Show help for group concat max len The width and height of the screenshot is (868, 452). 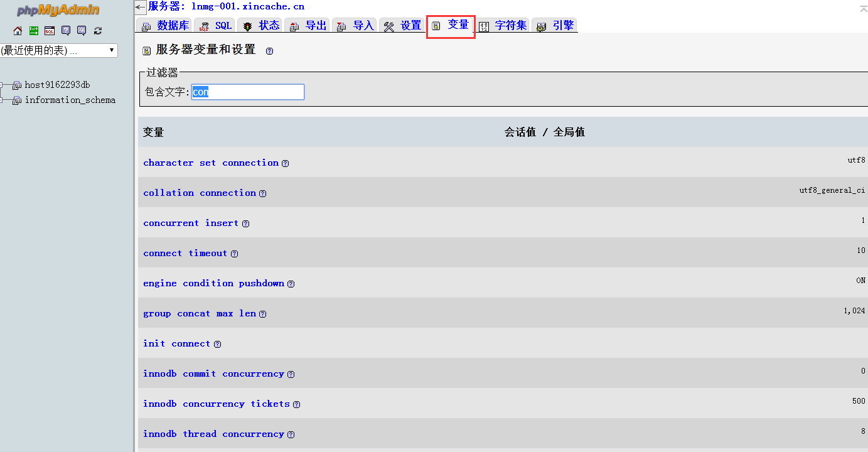point(263,315)
